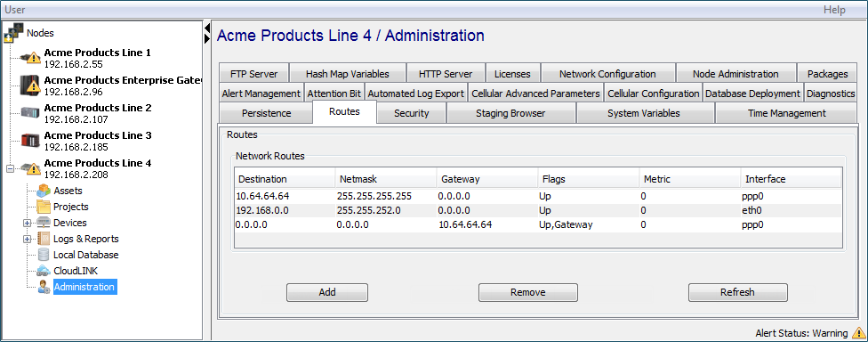868x342 pixels.
Task: Click the Refresh routes button
Action: 737,292
